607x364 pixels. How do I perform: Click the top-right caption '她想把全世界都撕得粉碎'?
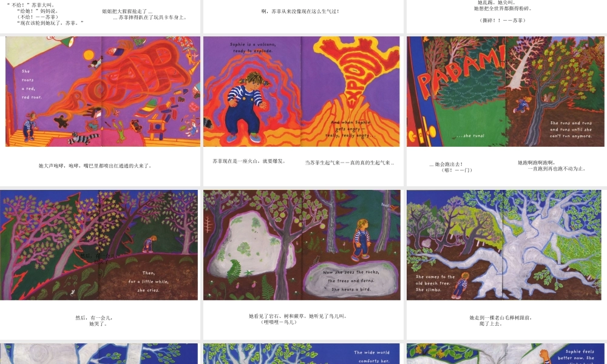click(503, 8)
